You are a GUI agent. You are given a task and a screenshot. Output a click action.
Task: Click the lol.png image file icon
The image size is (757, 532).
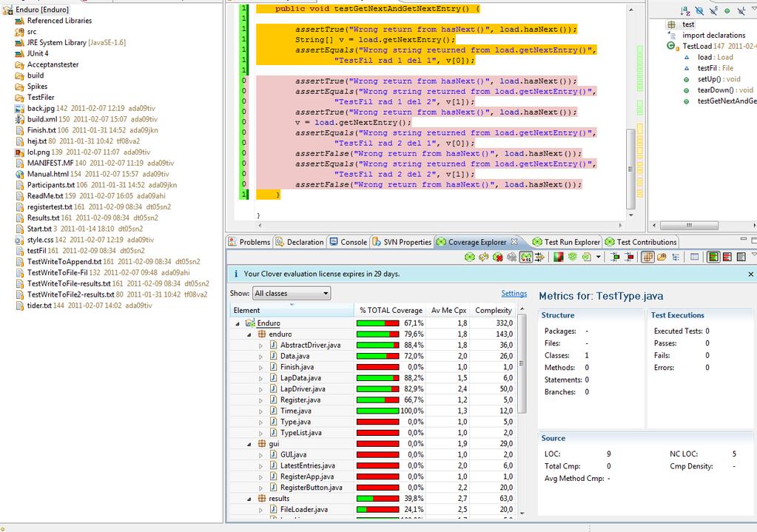pos(19,152)
